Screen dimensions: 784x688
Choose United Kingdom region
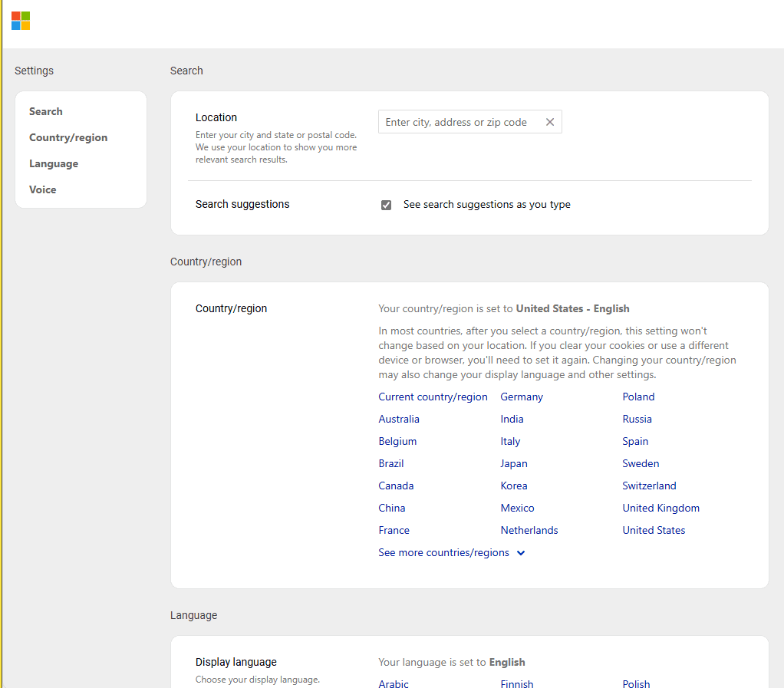click(661, 508)
